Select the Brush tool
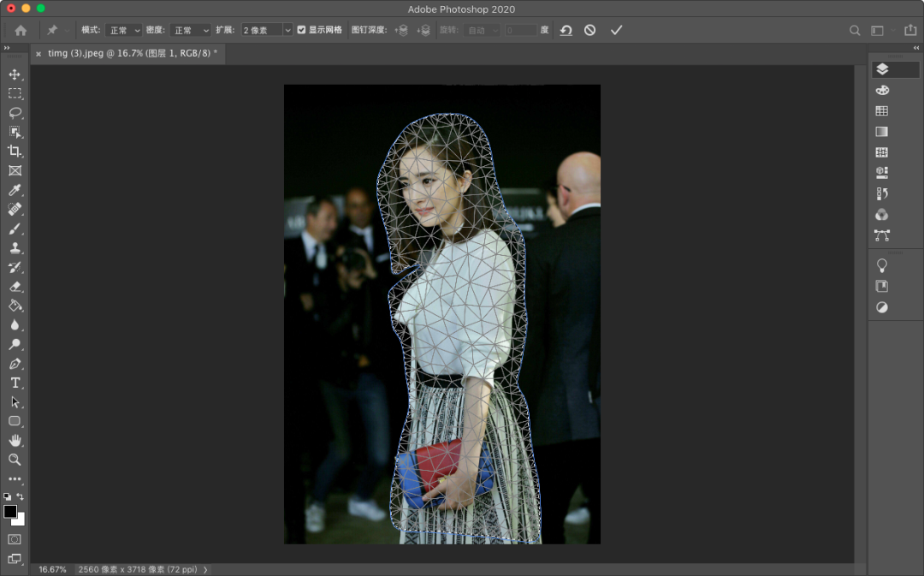This screenshot has width=924, height=576. coord(15,229)
